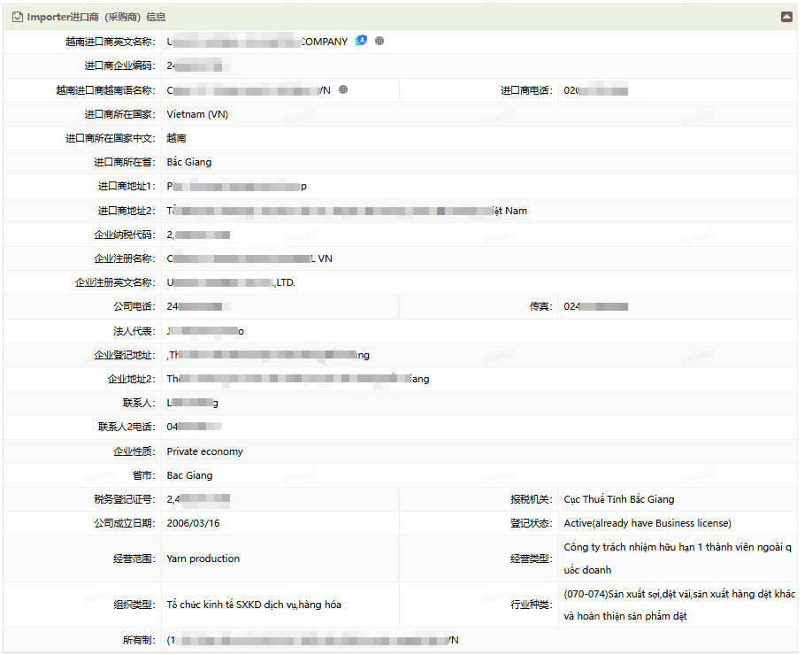812x655 pixels.
Task: Click the Tổ chức kinh tế SXKD organization type
Action: [x=254, y=605]
